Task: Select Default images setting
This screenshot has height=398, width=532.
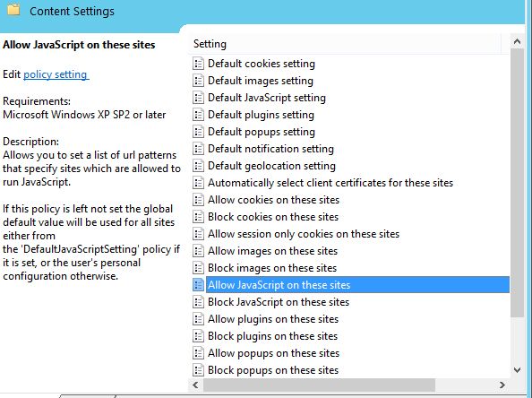Action: 261,81
